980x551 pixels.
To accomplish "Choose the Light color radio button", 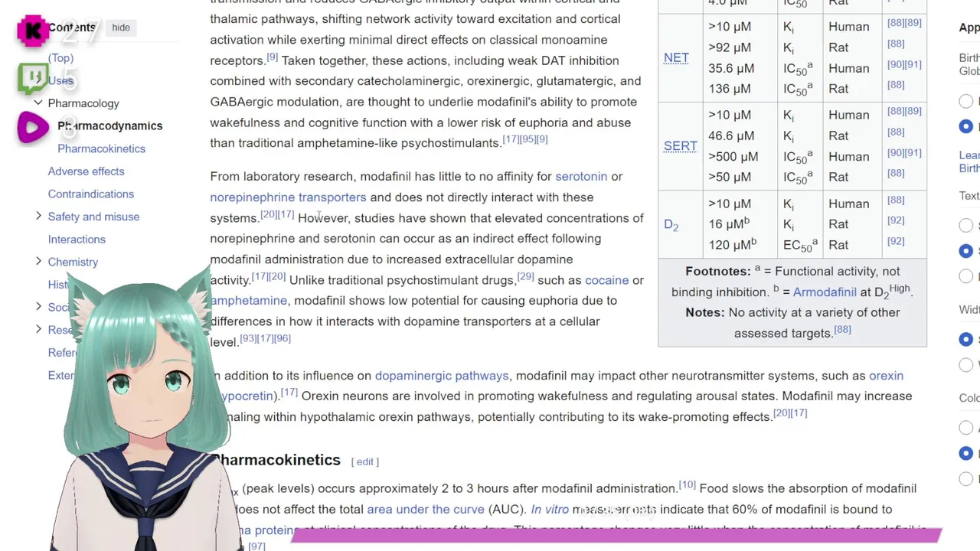I will click(x=966, y=453).
